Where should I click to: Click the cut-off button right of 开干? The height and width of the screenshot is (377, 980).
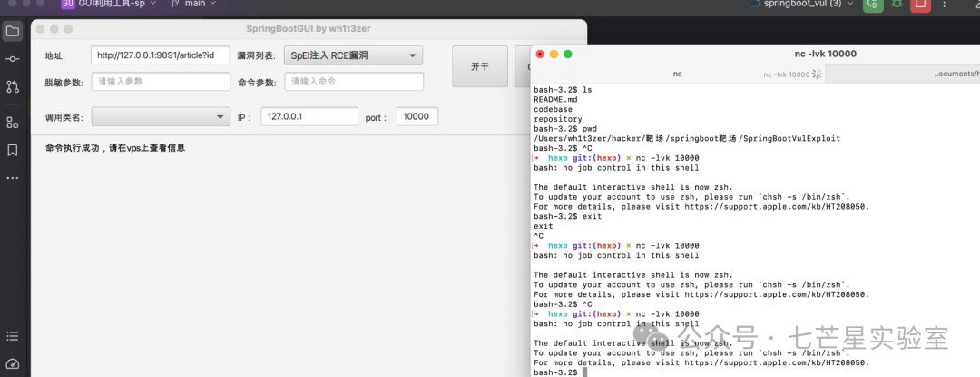523,66
